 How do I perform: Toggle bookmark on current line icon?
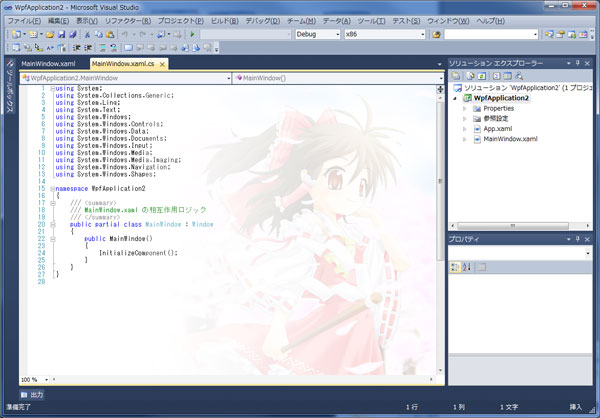coord(129,48)
